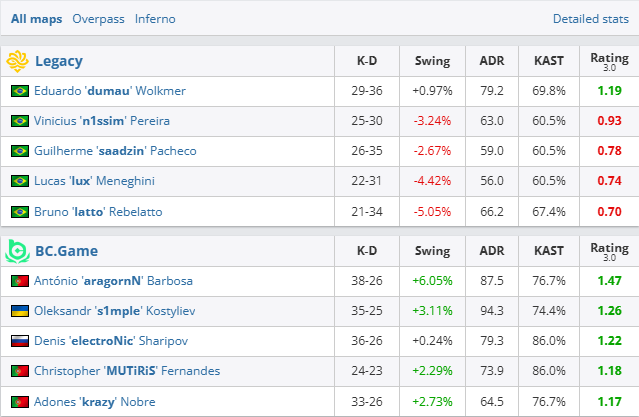Screen dimensions: 639x417
Task: Click the Brazil flag beside latto
Action: [x=19, y=211]
